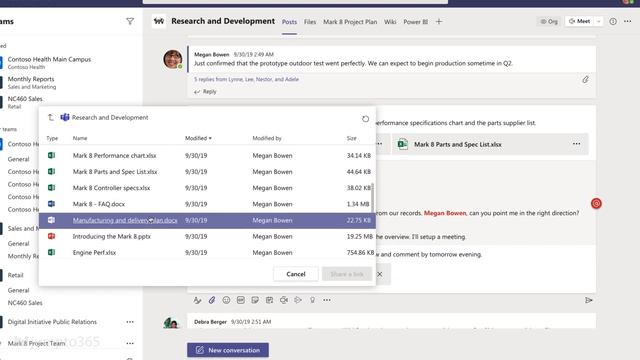
Task: Open the teams filter icon
Action: pyautogui.click(x=130, y=21)
